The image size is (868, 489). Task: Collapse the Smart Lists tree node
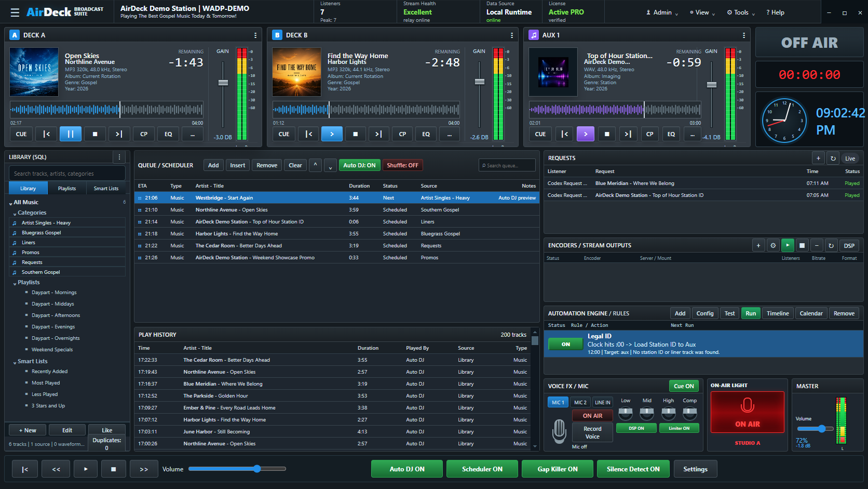click(x=15, y=362)
